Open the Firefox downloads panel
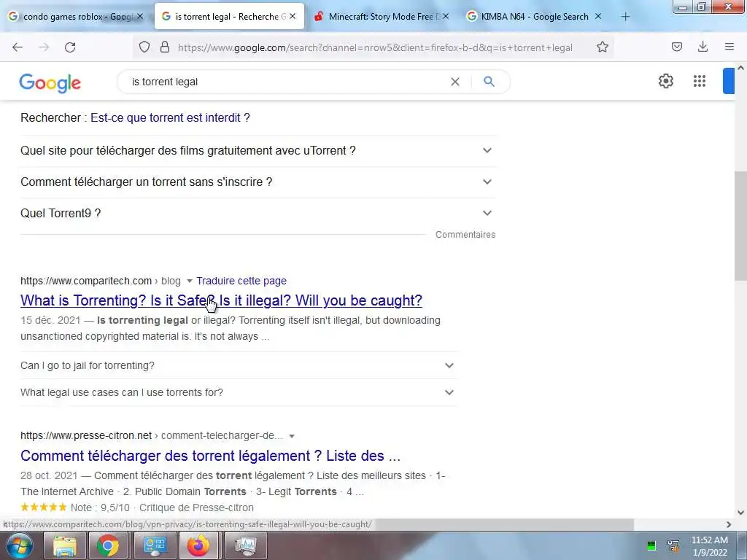 (703, 47)
